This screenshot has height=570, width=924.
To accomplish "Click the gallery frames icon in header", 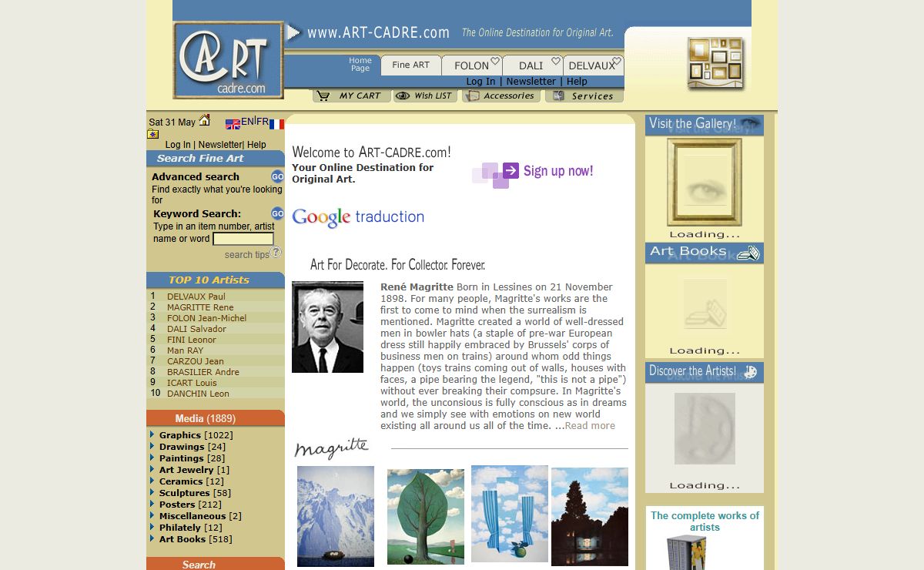I will [716, 62].
